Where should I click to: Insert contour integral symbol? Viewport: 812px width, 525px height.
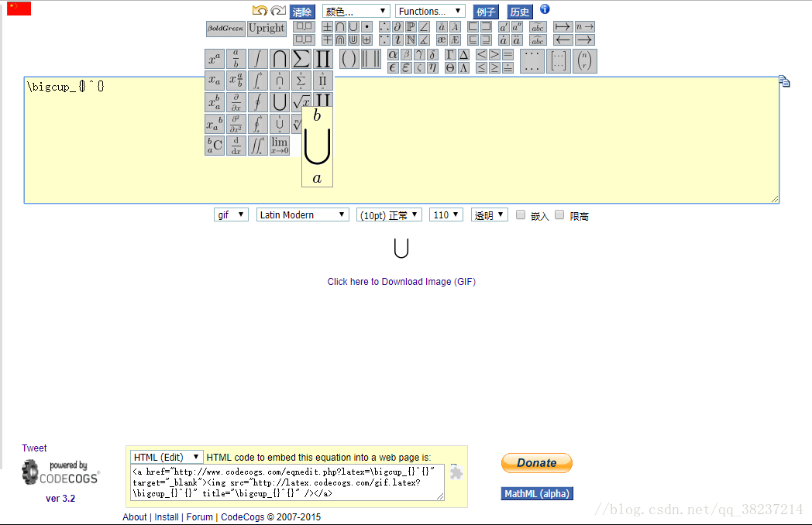pyautogui.click(x=258, y=102)
